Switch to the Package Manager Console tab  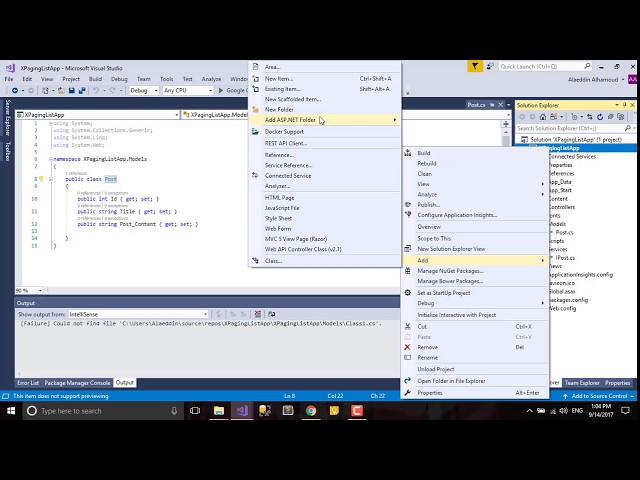tap(77, 383)
